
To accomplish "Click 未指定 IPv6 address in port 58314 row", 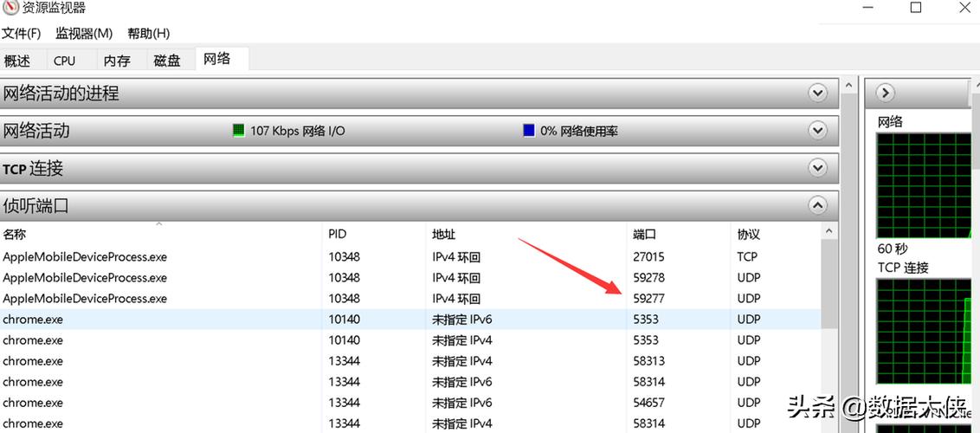I will [x=462, y=382].
